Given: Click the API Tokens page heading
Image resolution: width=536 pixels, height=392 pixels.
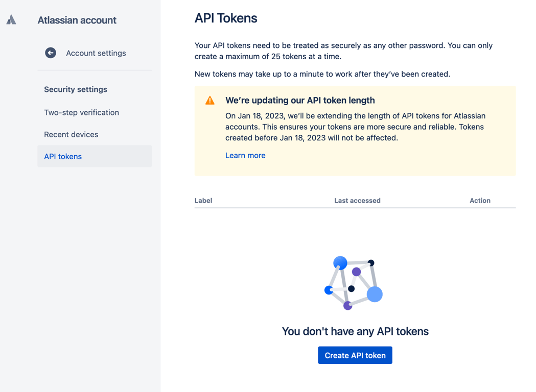Looking at the screenshot, I should 226,18.
